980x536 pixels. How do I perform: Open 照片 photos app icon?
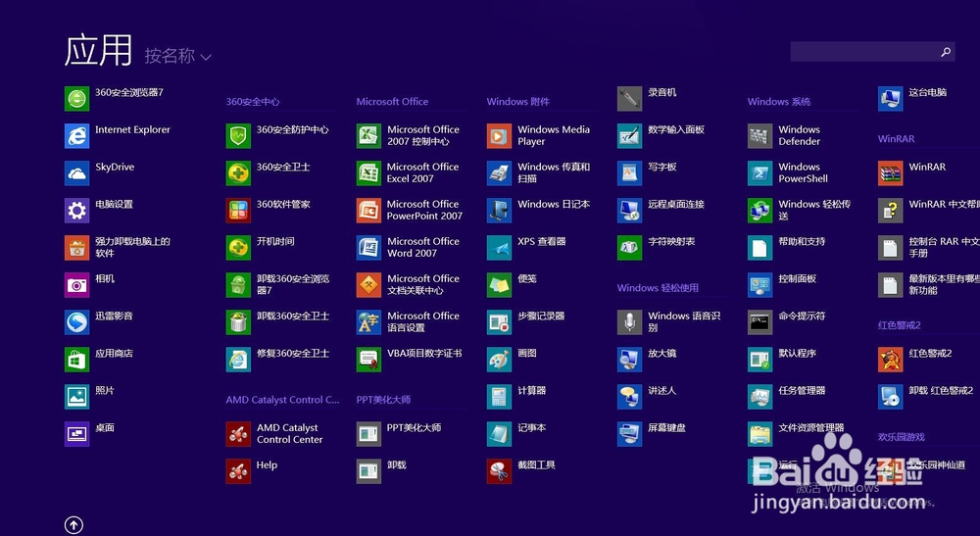click(76, 397)
